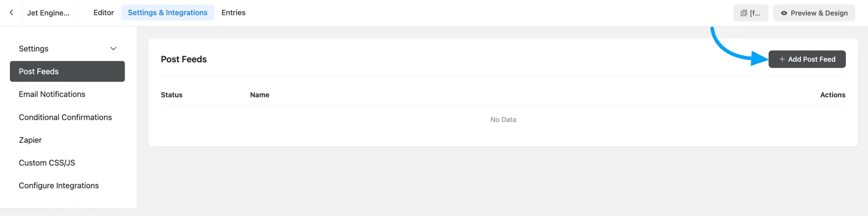This screenshot has width=868, height=216.
Task: Click the Jet Engine form title
Action: coord(48,13)
